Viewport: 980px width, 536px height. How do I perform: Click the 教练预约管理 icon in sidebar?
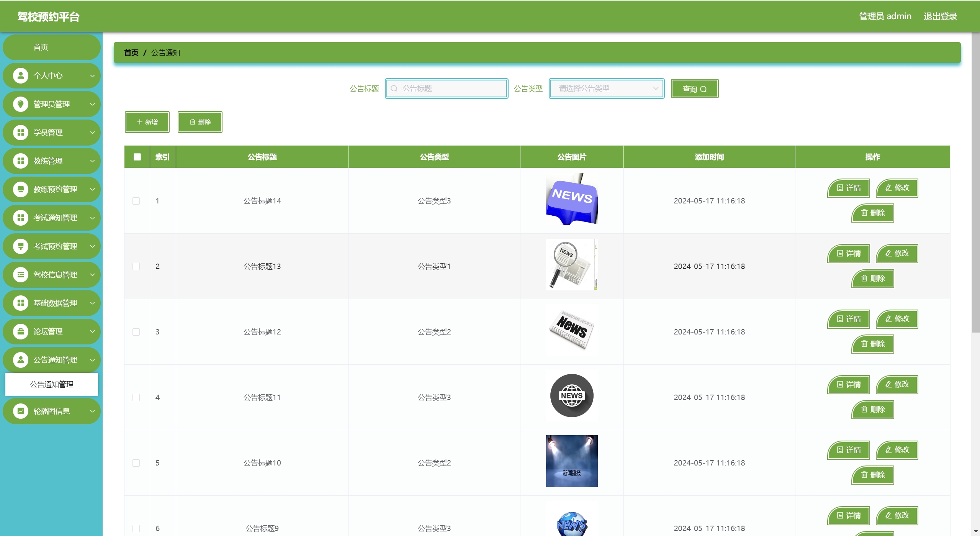(x=21, y=189)
